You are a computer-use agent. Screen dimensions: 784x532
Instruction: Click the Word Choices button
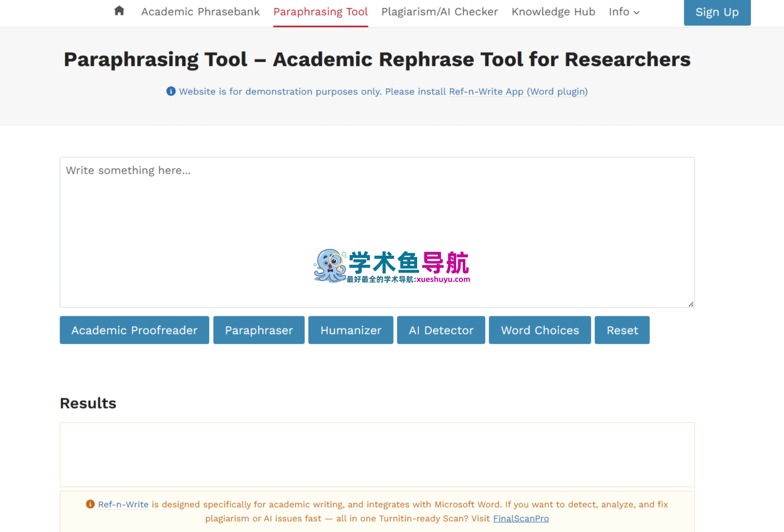tap(540, 330)
